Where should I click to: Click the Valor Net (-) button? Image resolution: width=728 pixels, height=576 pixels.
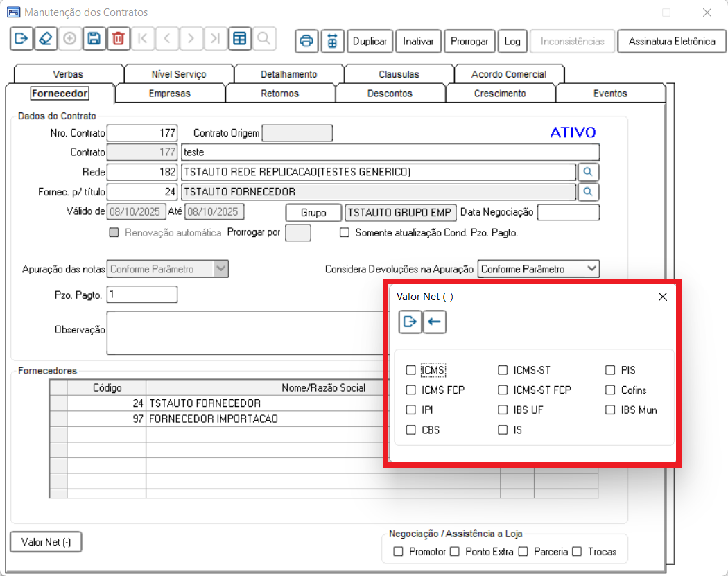pyautogui.click(x=46, y=542)
